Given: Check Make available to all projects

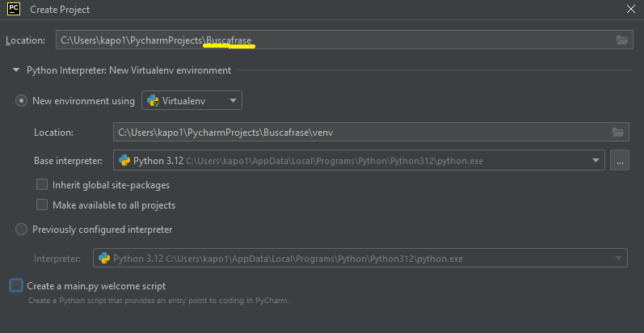Looking at the screenshot, I should (42, 204).
